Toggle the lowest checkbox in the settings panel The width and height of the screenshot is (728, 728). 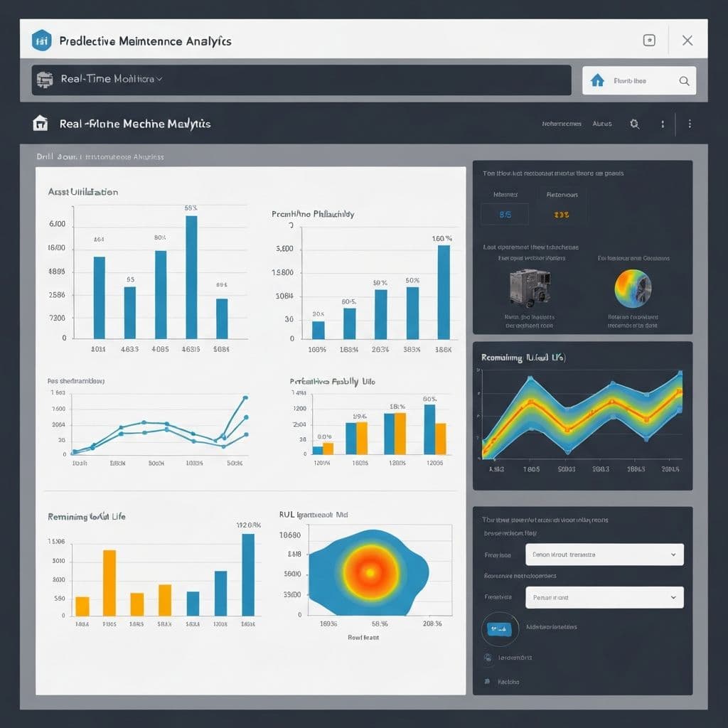[488, 681]
